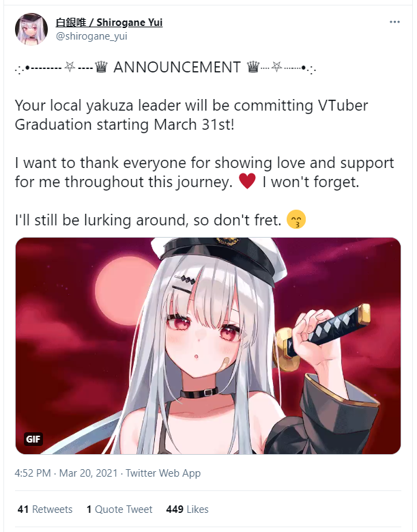
Task: Open the 白銀唯 / Shirogane Yui profile name
Action: (x=109, y=23)
